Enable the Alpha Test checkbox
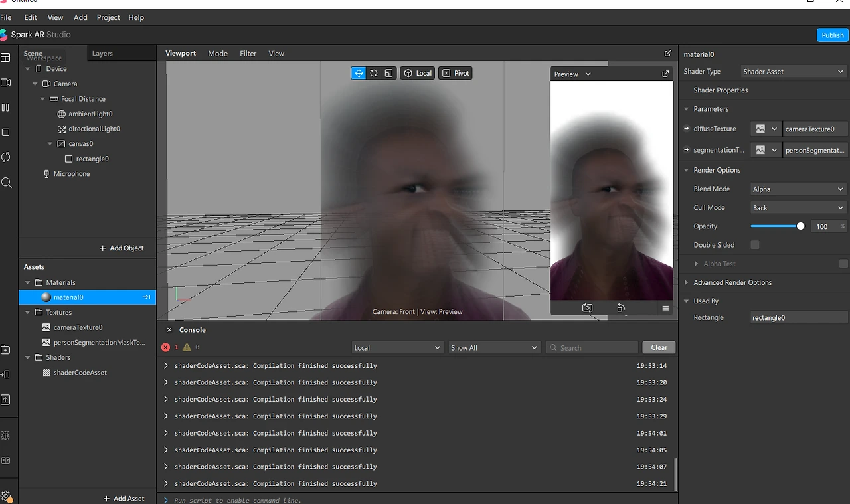Image resolution: width=850 pixels, height=504 pixels. pyautogui.click(x=843, y=264)
